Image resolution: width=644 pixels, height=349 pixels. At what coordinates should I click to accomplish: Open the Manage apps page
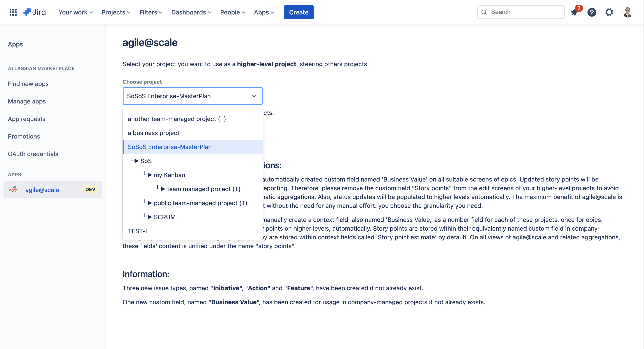pyautogui.click(x=27, y=101)
